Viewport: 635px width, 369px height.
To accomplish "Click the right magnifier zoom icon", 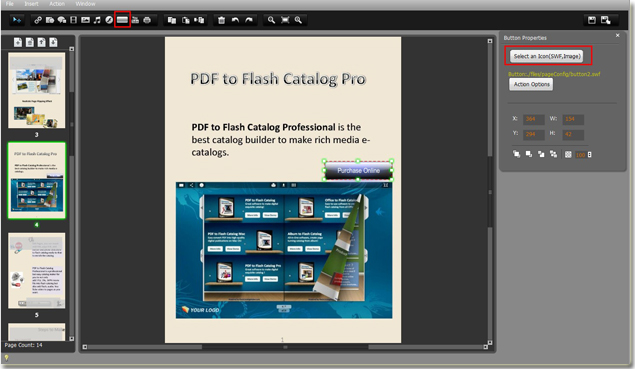I will click(298, 20).
